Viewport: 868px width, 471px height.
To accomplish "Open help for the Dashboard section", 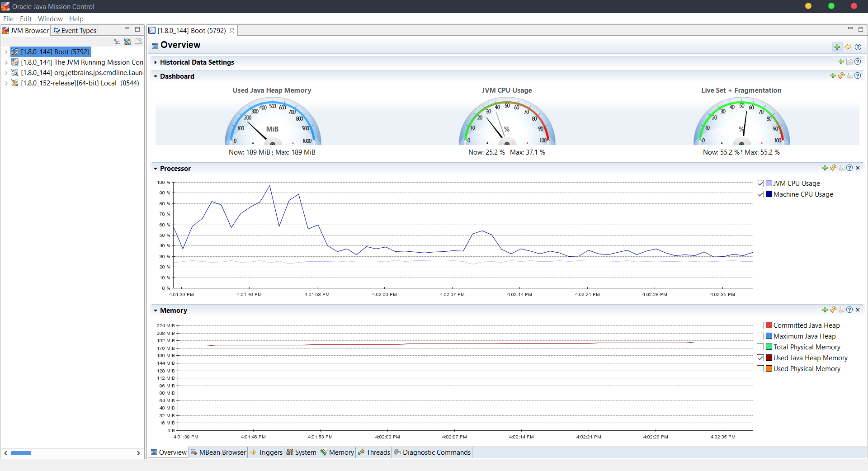I will [x=858, y=76].
